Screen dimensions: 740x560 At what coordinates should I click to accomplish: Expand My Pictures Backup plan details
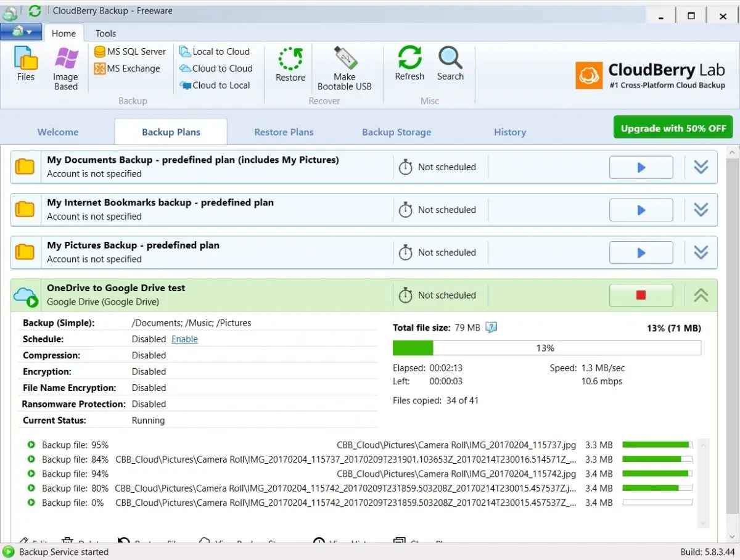coord(701,252)
